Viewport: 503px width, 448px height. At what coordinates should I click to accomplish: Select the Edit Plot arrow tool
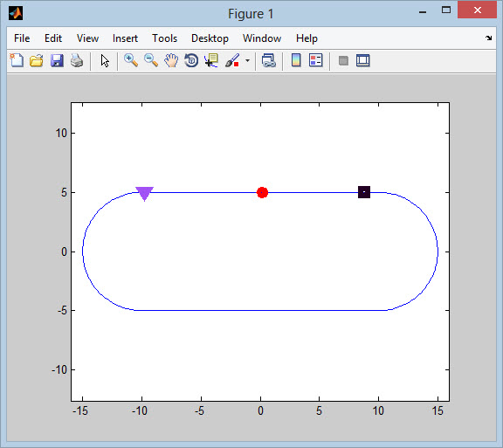pos(105,60)
